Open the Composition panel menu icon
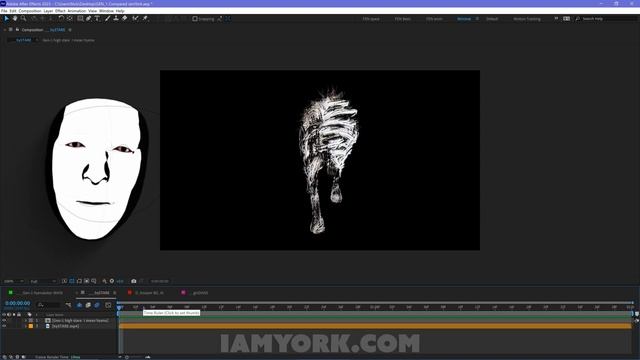The height and width of the screenshot is (360, 640). click(70, 30)
